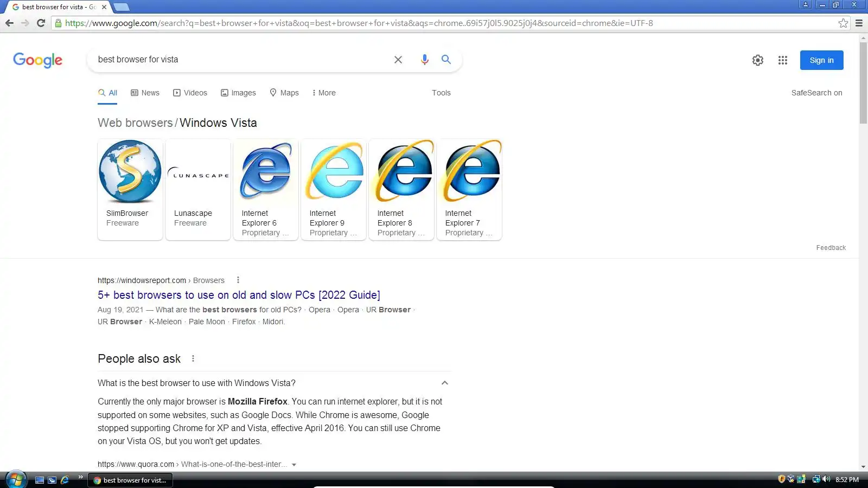Image resolution: width=868 pixels, height=488 pixels.
Task: Open the SlimBrowser card
Action: [130, 189]
